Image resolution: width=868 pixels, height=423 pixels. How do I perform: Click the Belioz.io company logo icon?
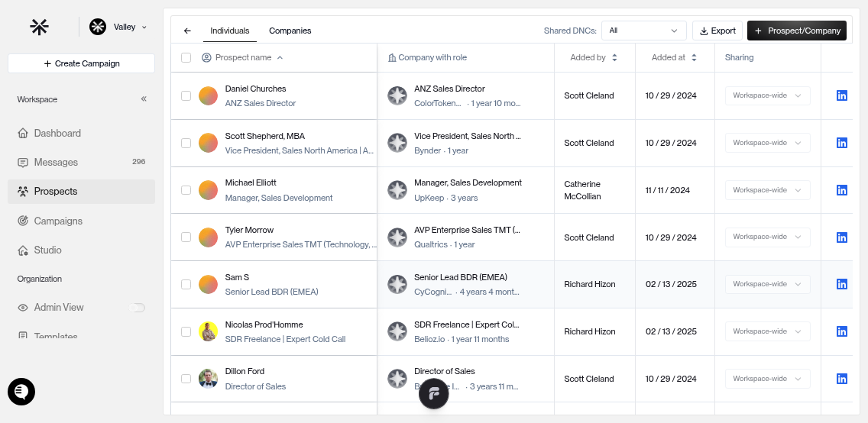[397, 332]
